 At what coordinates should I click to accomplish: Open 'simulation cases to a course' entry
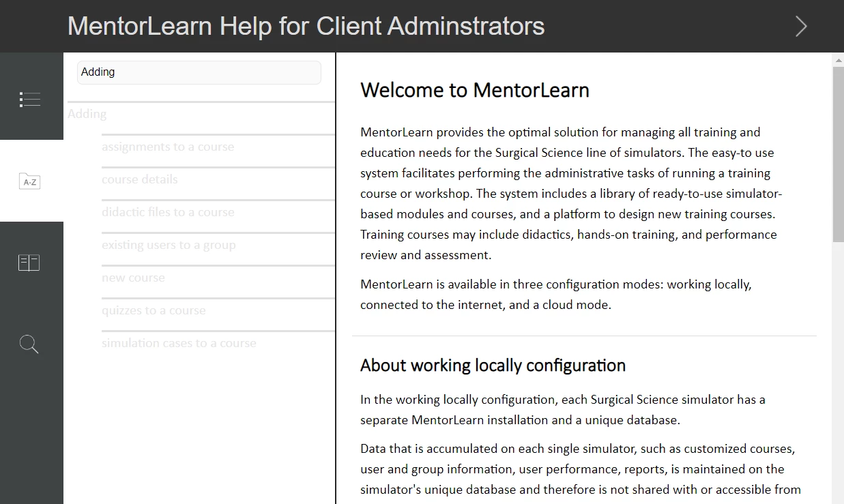[x=179, y=343]
